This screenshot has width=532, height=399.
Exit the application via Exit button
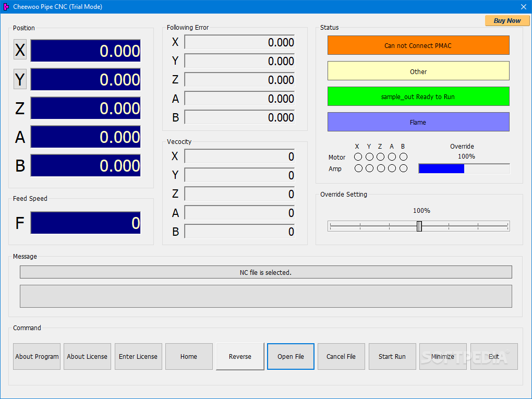(x=494, y=356)
